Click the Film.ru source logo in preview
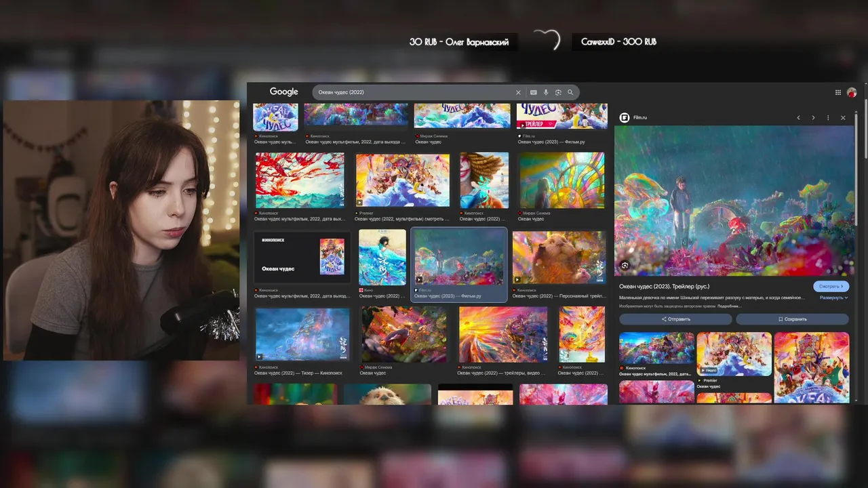Screen dimensions: 868x488 pos(625,117)
